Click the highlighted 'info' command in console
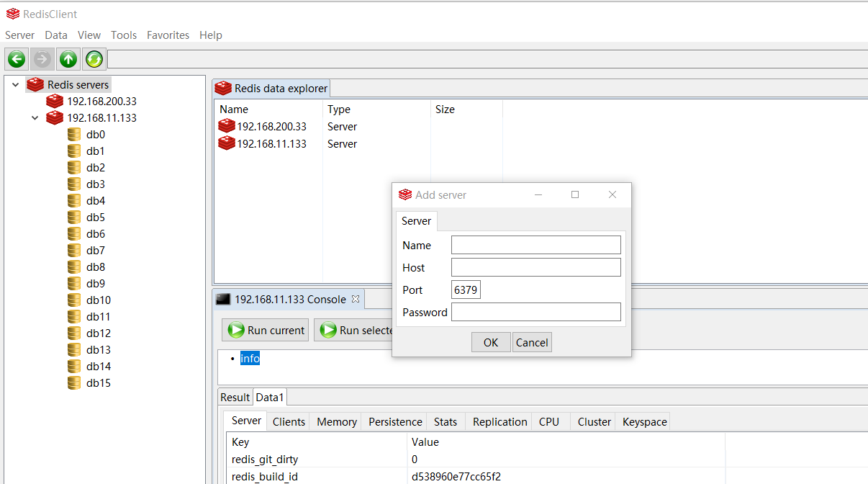The height and width of the screenshot is (484, 868). coord(250,358)
